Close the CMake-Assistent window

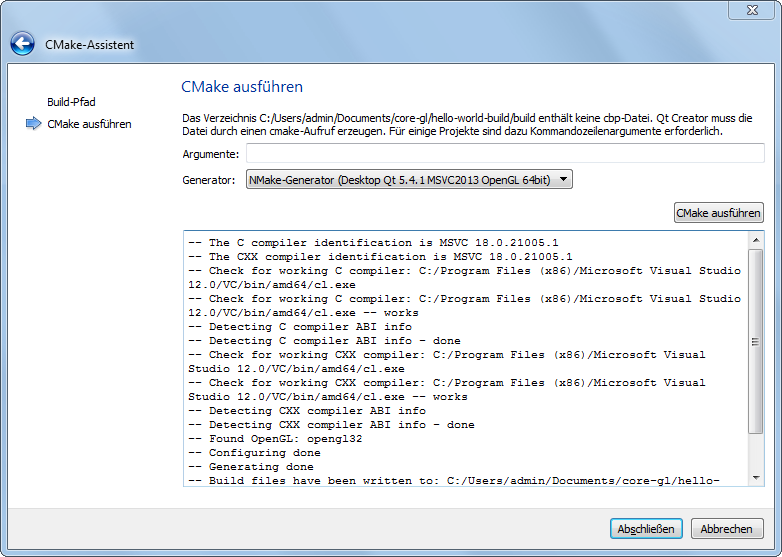click(x=752, y=10)
